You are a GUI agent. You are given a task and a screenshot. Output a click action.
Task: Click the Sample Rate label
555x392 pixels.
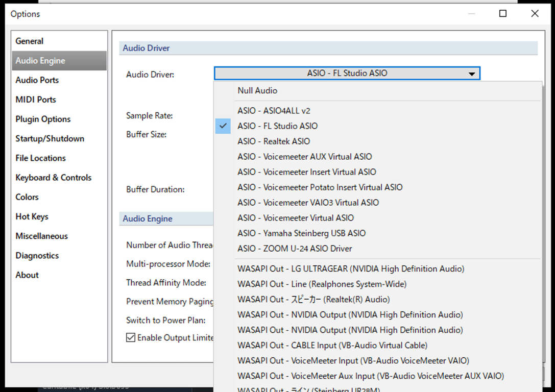pos(150,116)
